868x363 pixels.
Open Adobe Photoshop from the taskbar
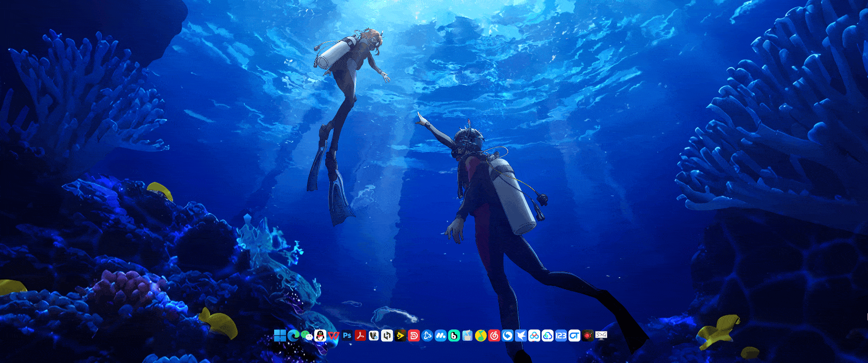click(347, 336)
